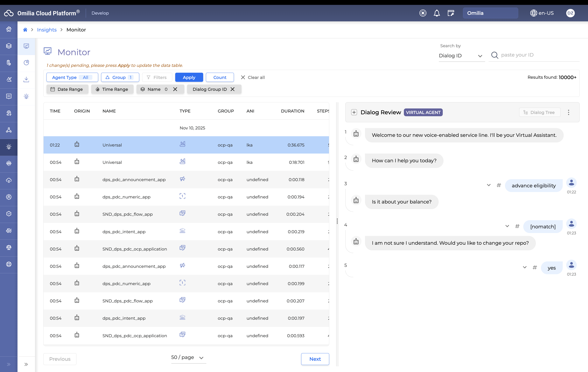Viewport: 588px width, 372px height.
Task: Open the Group filter
Action: pos(120,77)
